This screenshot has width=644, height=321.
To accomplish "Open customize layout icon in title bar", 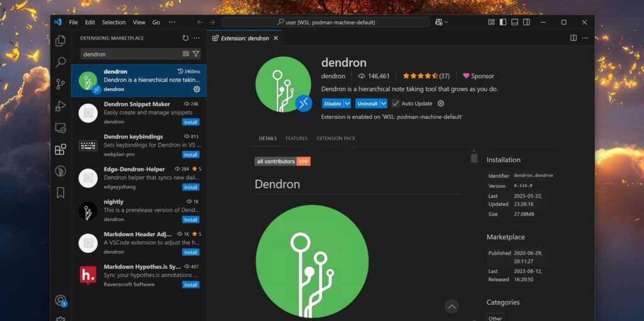I will click(491, 22).
